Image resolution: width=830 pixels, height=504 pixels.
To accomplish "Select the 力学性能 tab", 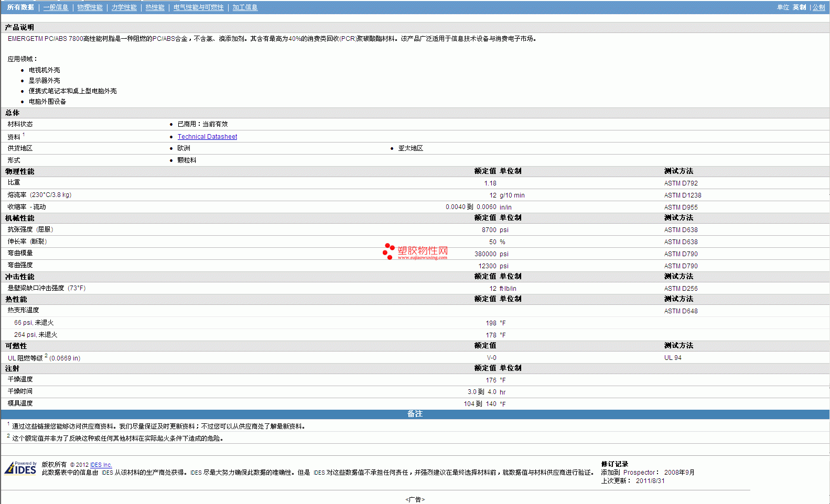I will (124, 7).
